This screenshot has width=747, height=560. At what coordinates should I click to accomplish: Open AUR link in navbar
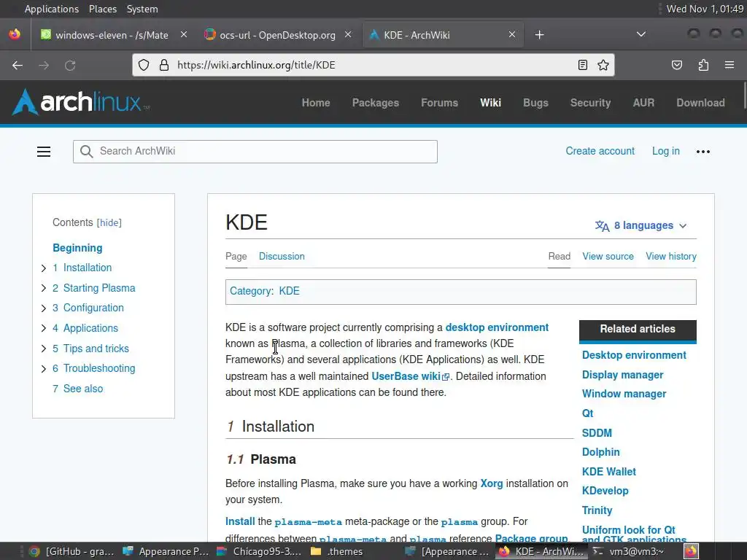(x=643, y=103)
